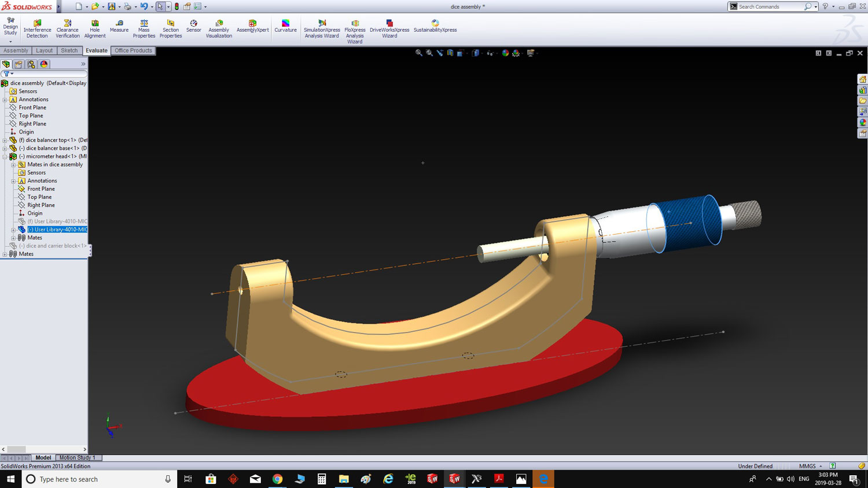This screenshot has height=488, width=868.
Task: Click the Open file icon
Action: point(95,6)
